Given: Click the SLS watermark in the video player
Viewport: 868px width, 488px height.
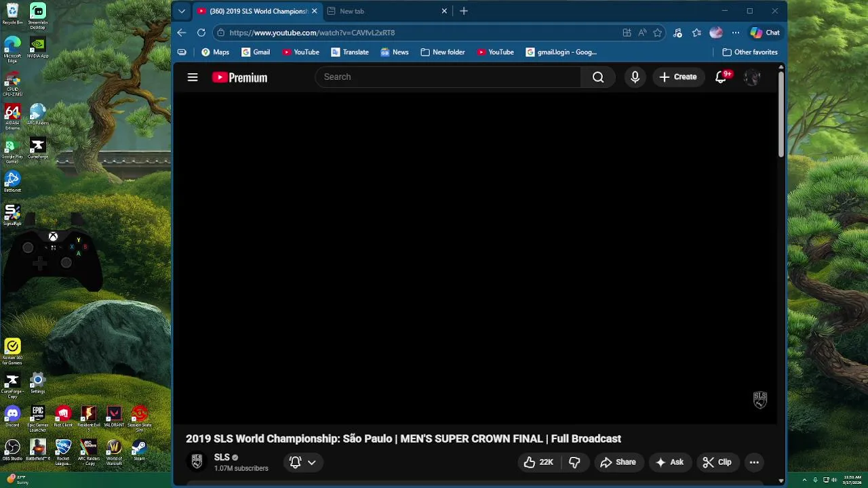Looking at the screenshot, I should click(x=760, y=400).
